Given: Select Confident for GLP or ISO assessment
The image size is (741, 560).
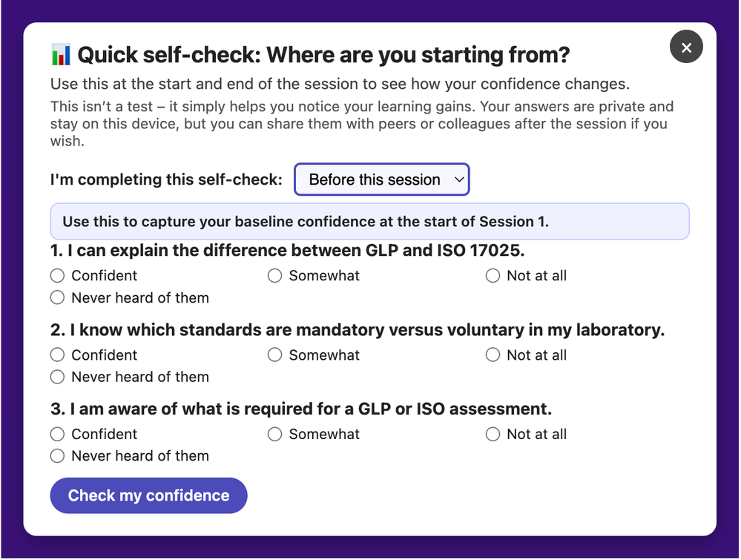Looking at the screenshot, I should [58, 435].
